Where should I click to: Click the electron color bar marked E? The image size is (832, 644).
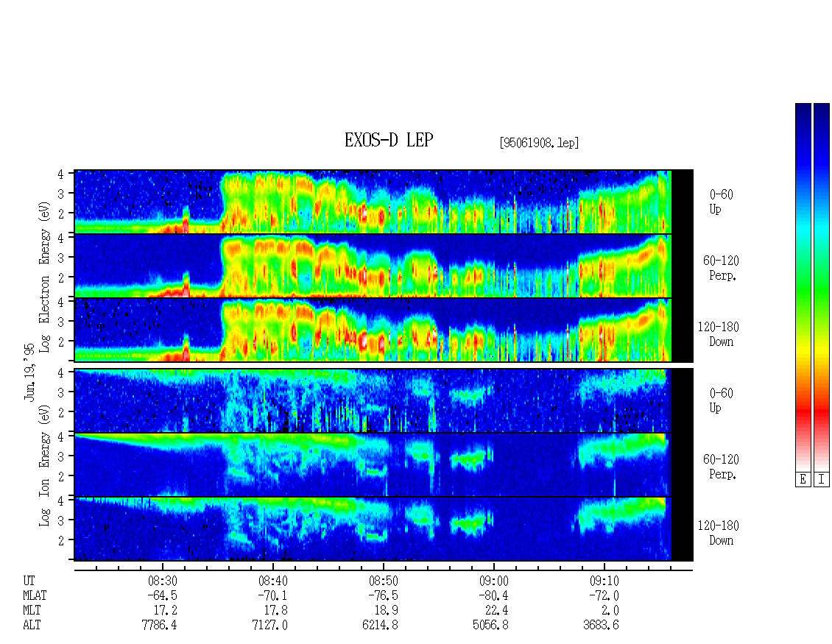point(803,288)
